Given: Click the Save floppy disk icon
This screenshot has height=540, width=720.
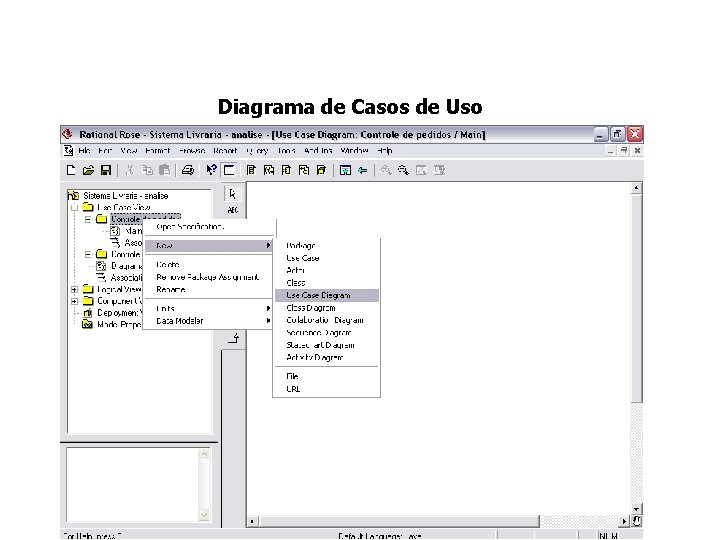Looking at the screenshot, I should [106, 170].
